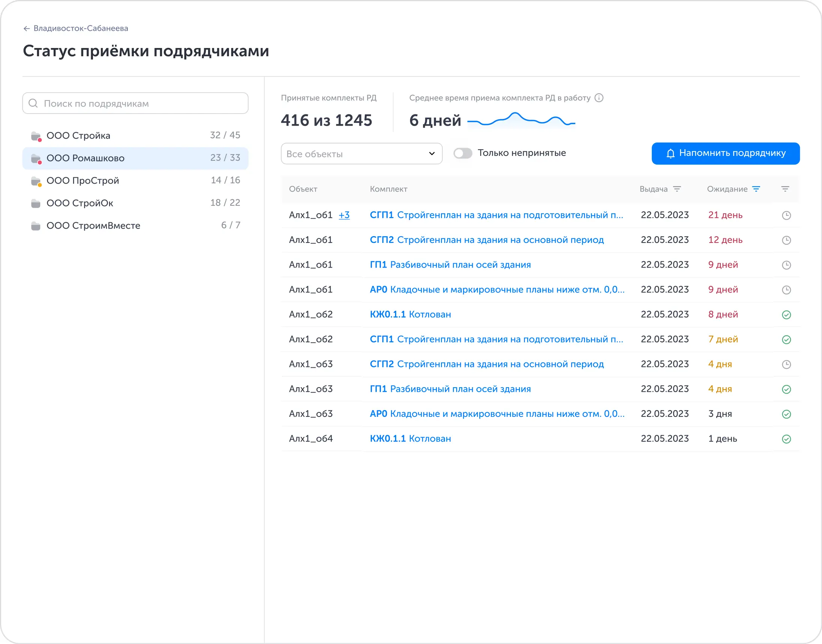
Task: Toggle Только непринятые switch
Action: click(463, 153)
